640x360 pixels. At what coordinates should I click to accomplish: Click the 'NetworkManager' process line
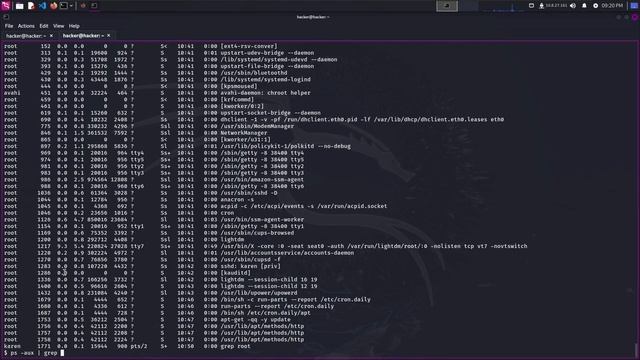point(244,133)
